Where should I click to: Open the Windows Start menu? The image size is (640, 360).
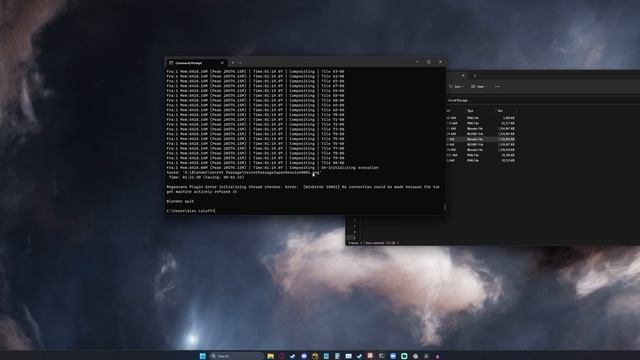click(202, 356)
